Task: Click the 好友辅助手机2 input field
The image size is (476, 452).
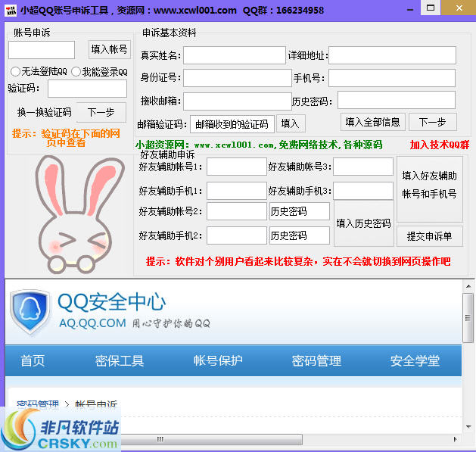Action: point(237,235)
